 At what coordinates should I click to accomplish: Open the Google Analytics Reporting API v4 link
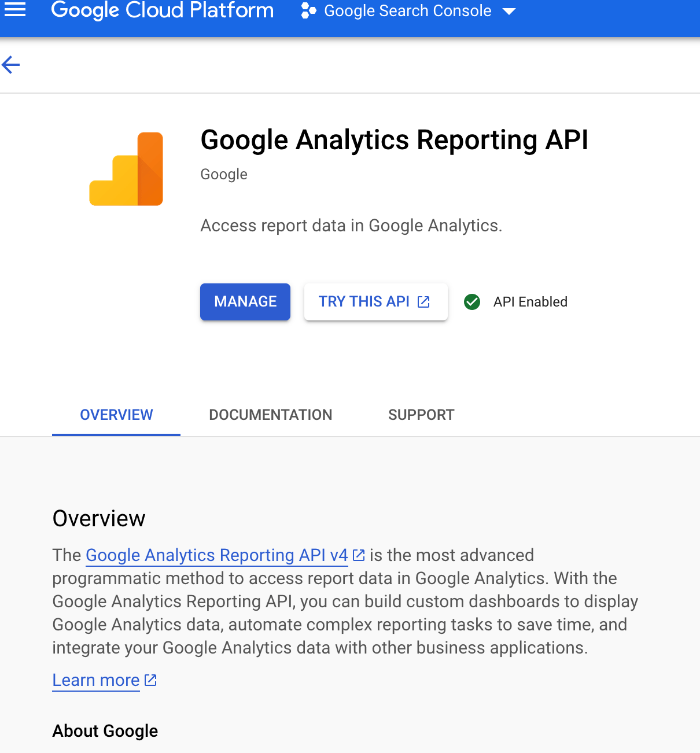[217, 555]
